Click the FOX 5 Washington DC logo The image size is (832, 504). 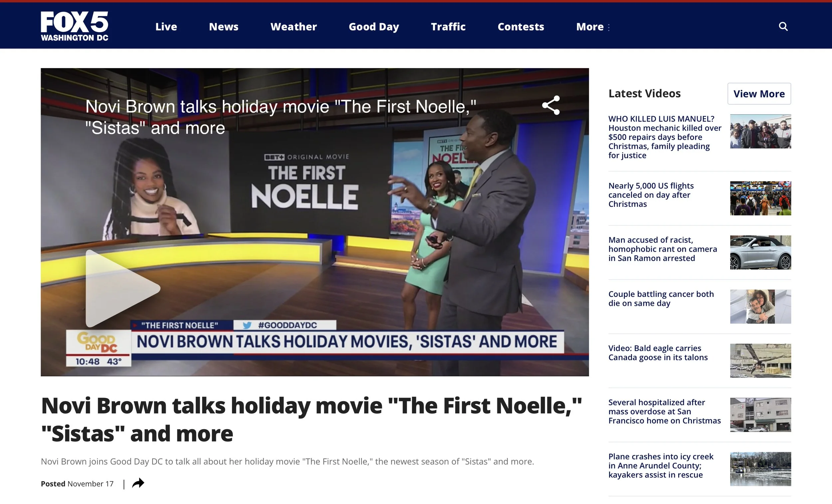75,26
